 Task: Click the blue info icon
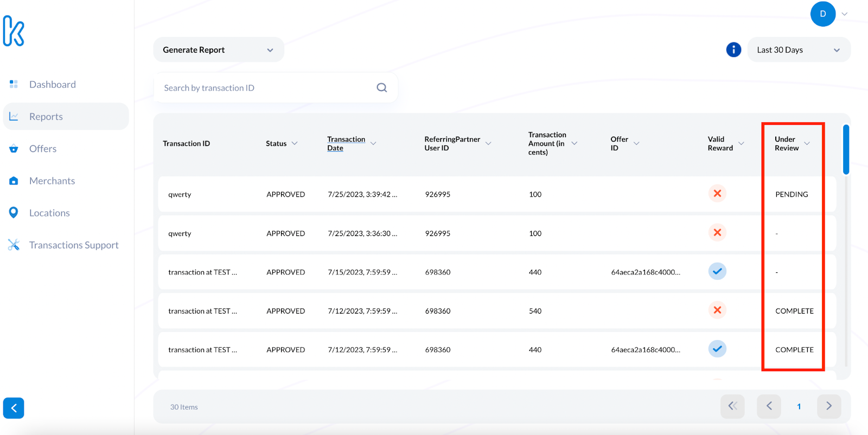pos(733,50)
